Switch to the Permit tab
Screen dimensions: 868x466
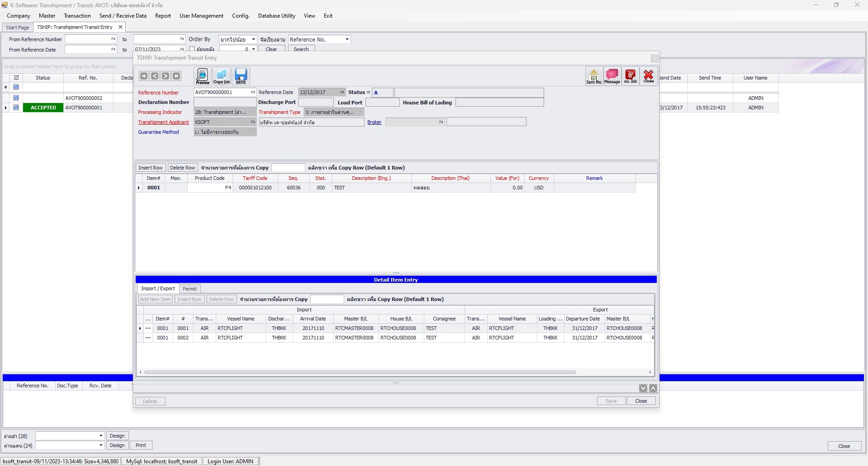click(189, 288)
